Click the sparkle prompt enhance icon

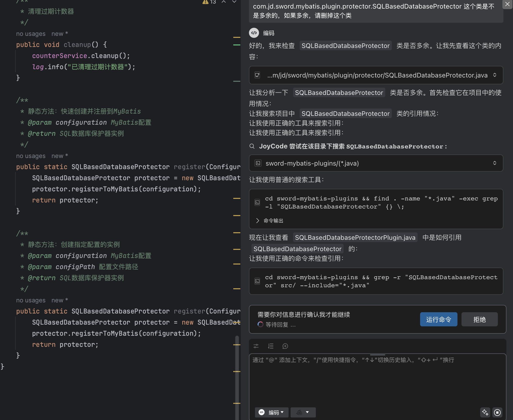[485, 412]
